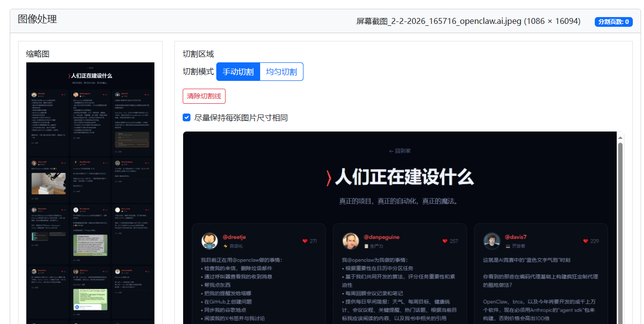Click the 人们正在建设什么 heading in preview
644x324 pixels.
tap(399, 177)
